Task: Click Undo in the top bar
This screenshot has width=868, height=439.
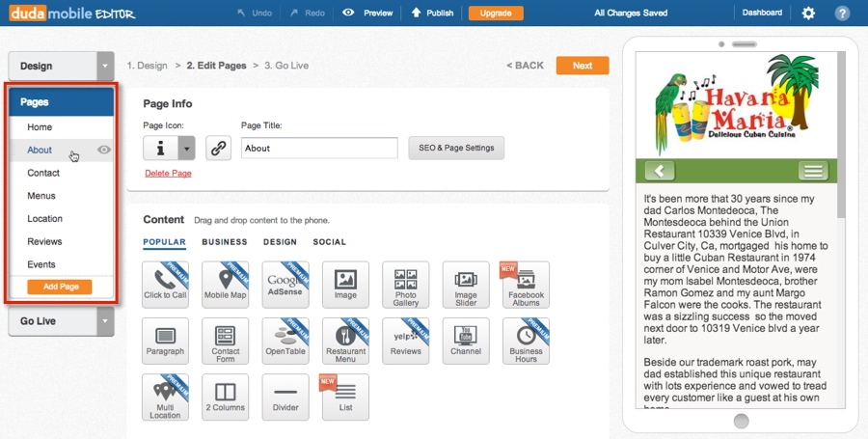Action: click(255, 13)
